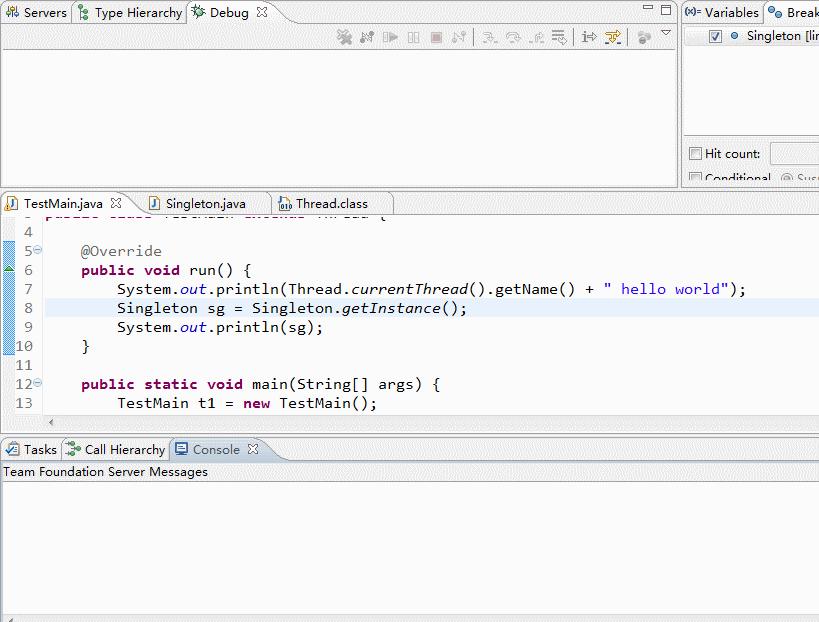Click the Step Over icon
This screenshot has width=819, height=622.
coord(513,37)
